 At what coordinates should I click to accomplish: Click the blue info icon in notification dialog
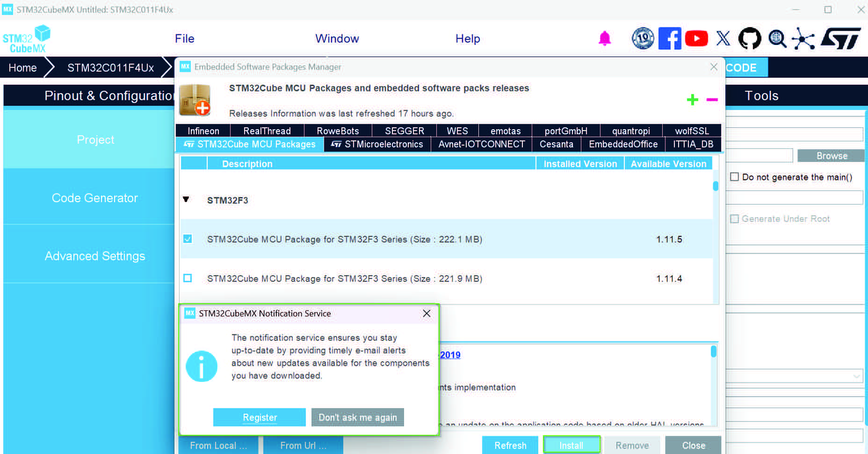[x=202, y=366]
